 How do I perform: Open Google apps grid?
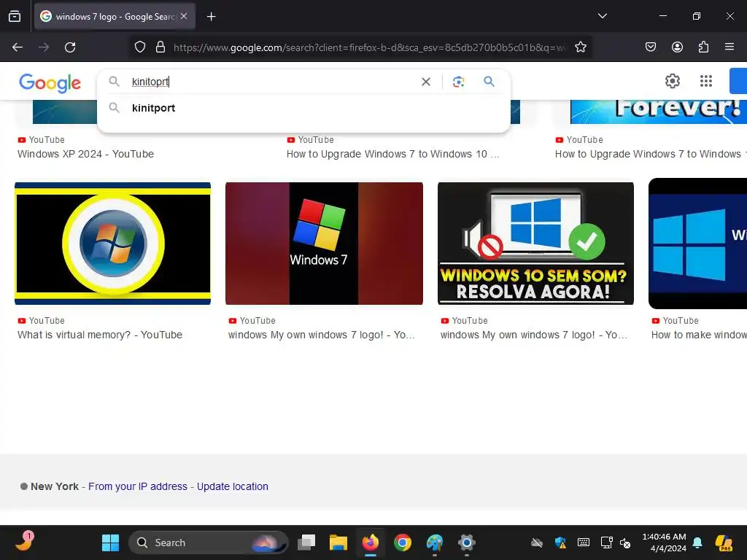[706, 81]
